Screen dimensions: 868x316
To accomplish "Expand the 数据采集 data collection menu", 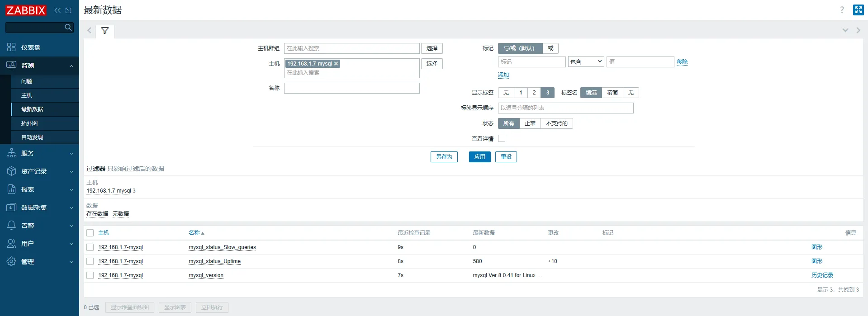I will (x=39, y=208).
